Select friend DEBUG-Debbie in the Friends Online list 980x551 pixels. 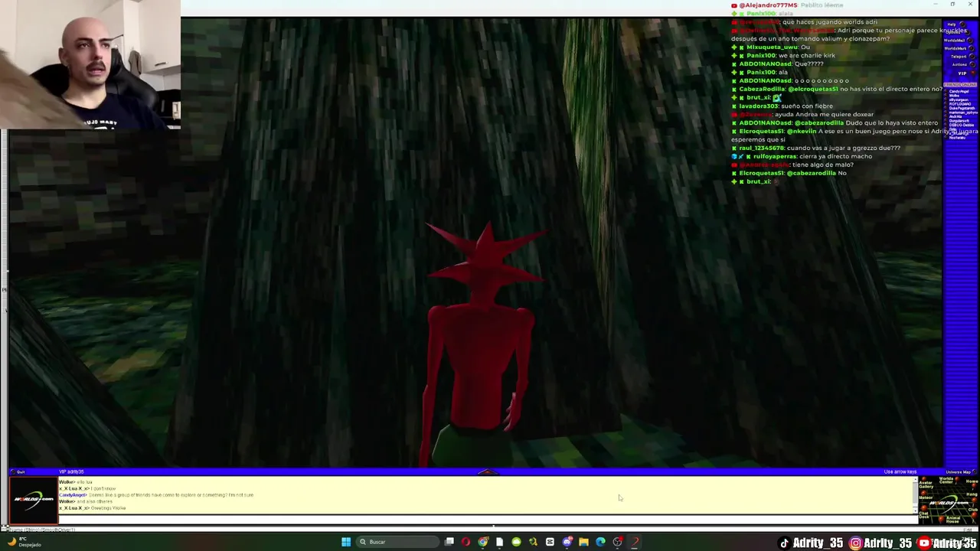[961, 125]
